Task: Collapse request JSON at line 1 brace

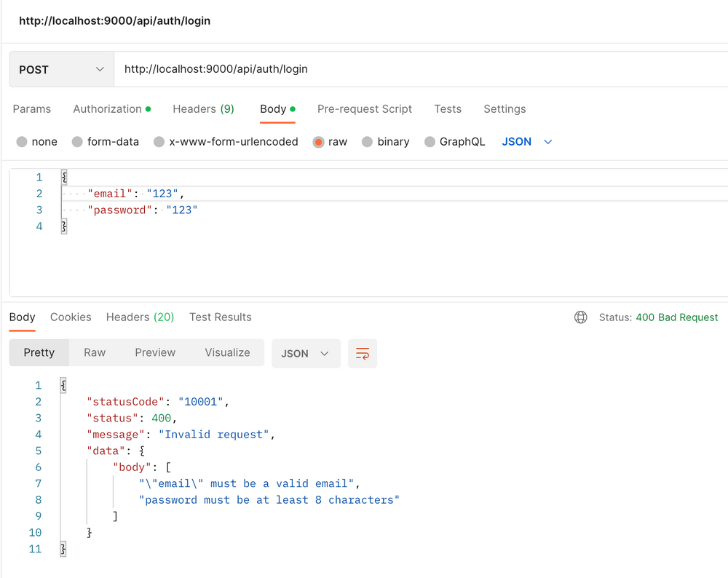Action: point(64,177)
